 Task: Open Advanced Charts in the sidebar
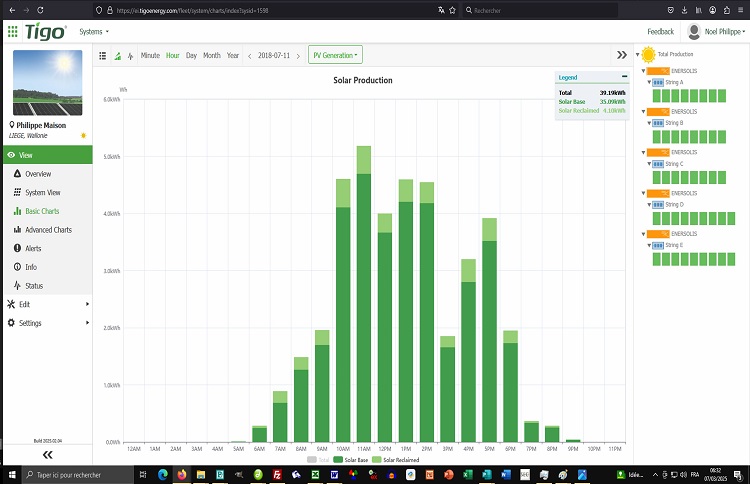click(48, 230)
